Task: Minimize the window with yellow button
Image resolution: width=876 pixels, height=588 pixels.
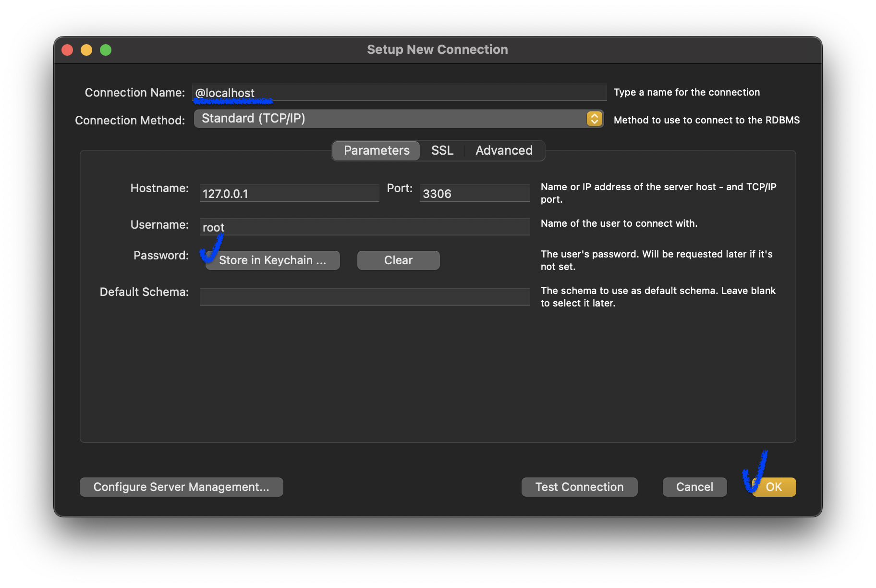Action: pos(86,50)
